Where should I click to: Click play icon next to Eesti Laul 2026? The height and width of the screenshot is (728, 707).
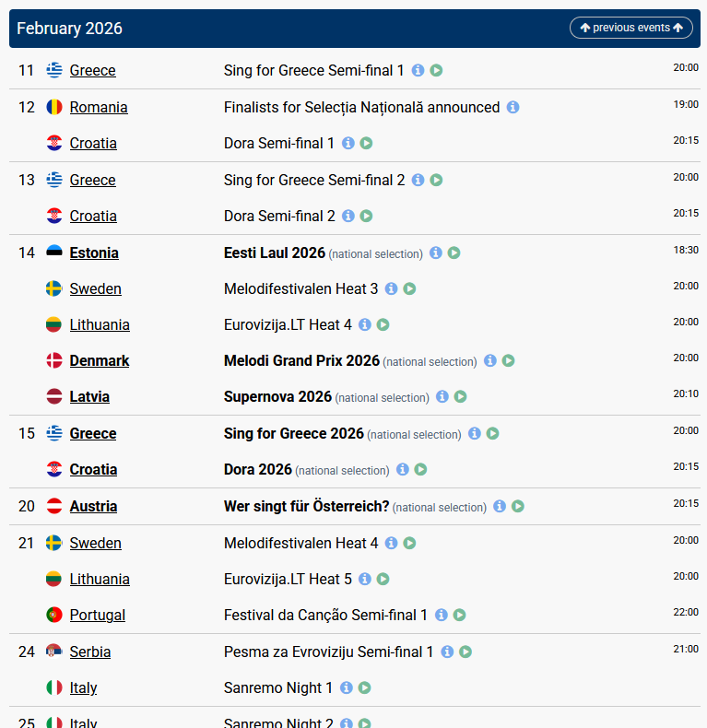[454, 252]
